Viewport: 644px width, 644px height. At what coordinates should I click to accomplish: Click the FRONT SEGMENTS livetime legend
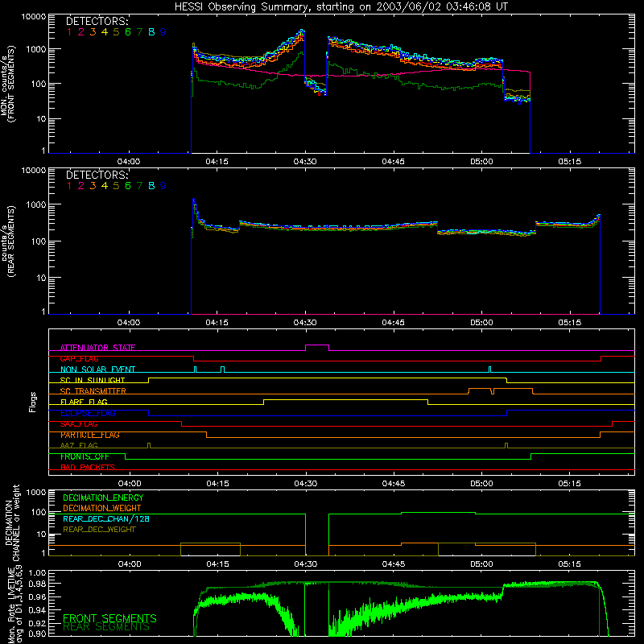(x=109, y=618)
